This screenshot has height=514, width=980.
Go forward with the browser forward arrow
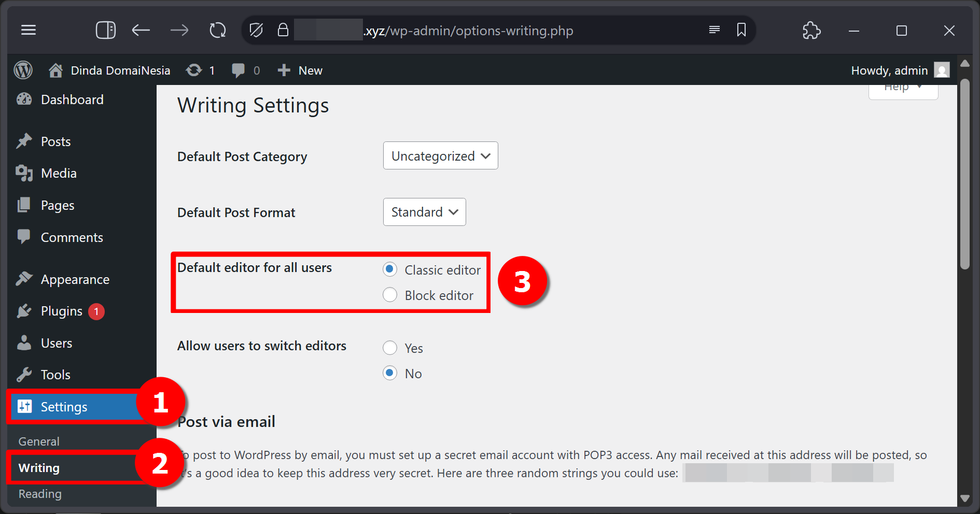click(x=179, y=31)
